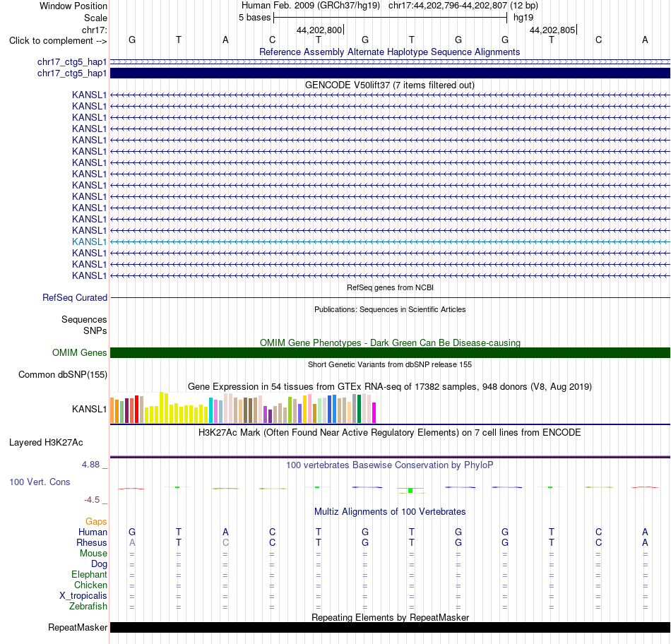The image size is (671, 644).
Task: Select the light-blue highlighted KANSL1 transcript label
Action: (x=89, y=241)
